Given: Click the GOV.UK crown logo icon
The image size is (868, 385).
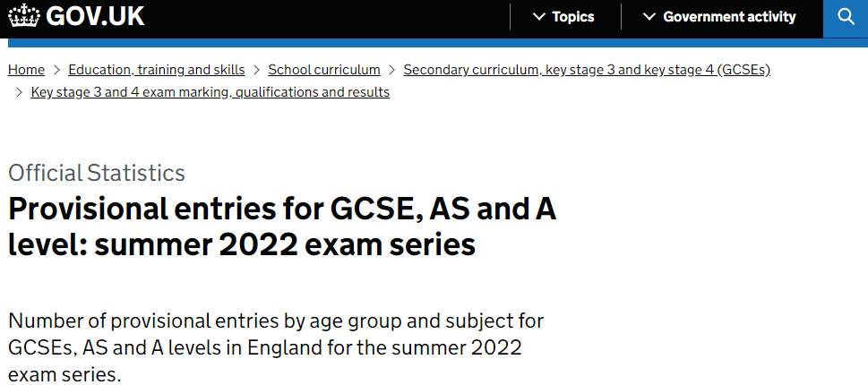Looking at the screenshot, I should (24, 16).
